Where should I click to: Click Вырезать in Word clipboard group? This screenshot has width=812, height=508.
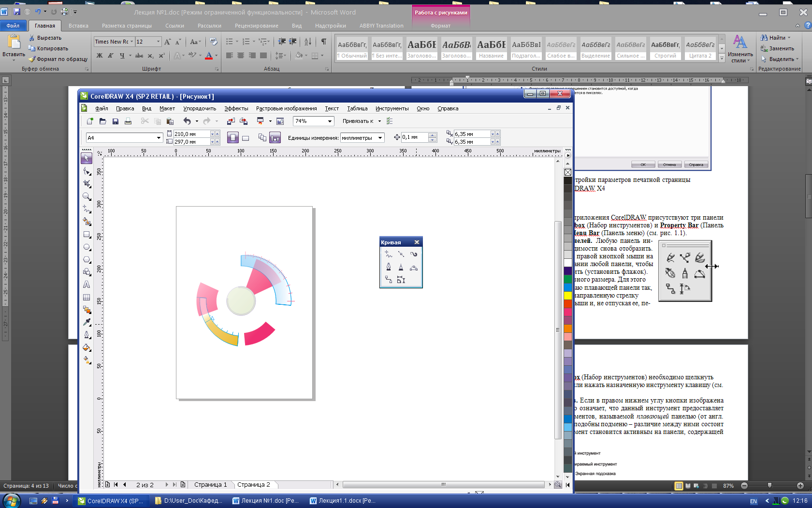click(x=45, y=38)
